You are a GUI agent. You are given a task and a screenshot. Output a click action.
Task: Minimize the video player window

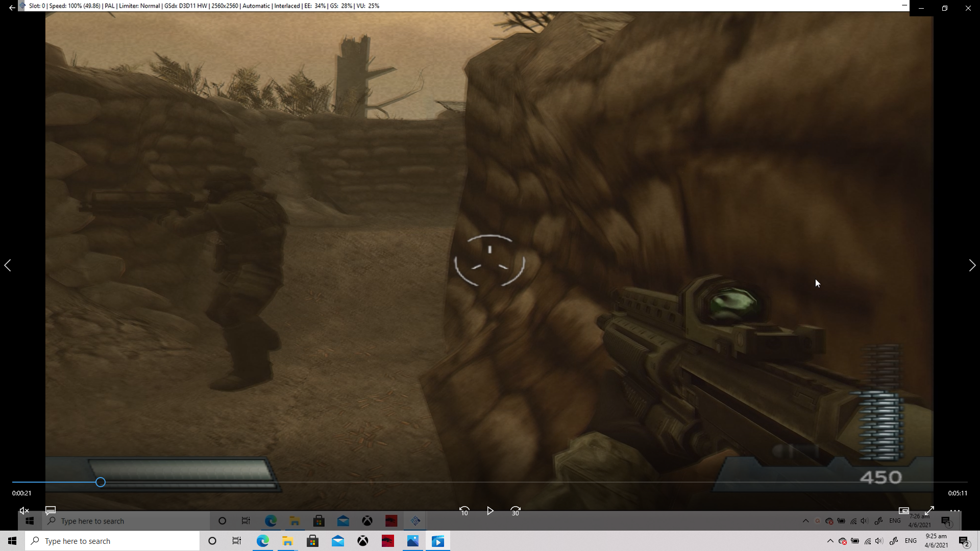[921, 8]
